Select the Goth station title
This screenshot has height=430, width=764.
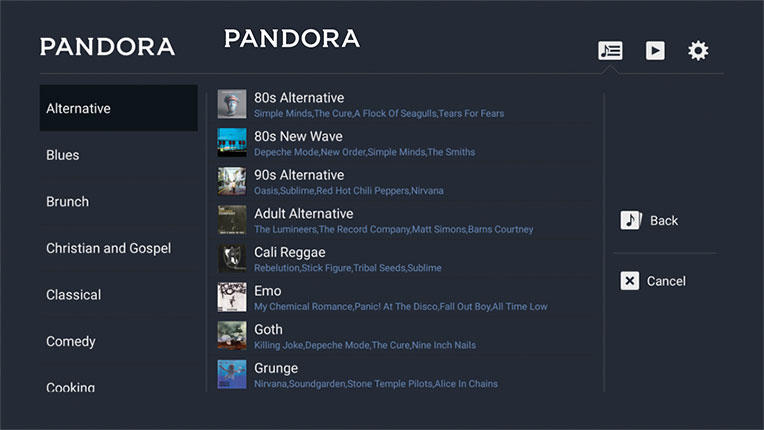coord(268,329)
